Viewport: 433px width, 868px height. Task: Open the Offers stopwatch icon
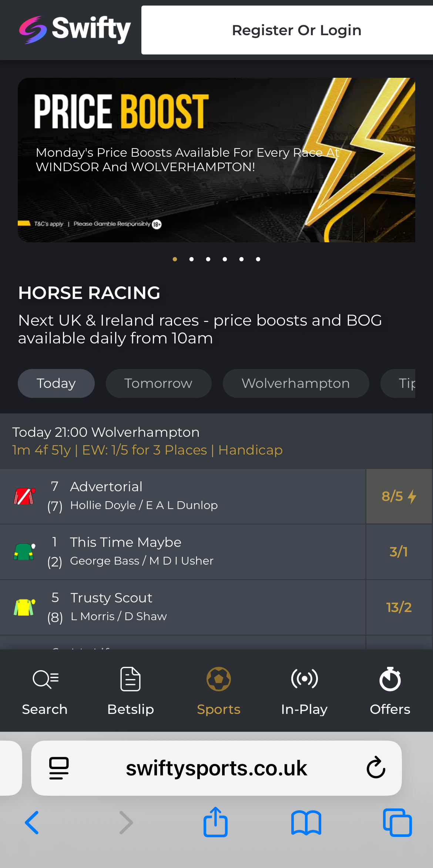click(390, 679)
